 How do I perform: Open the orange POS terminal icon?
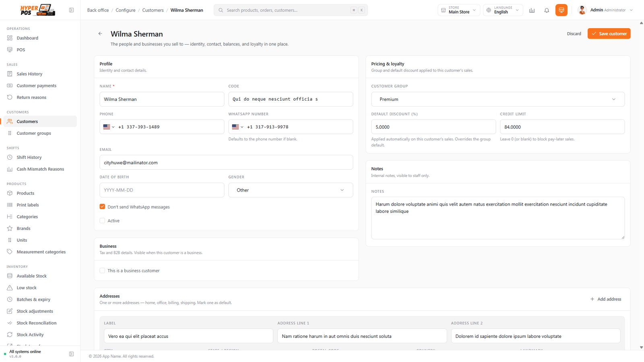coord(561,10)
